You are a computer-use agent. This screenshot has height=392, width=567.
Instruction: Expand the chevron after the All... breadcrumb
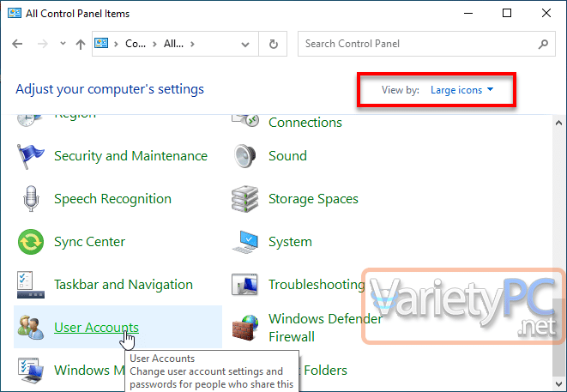click(192, 44)
